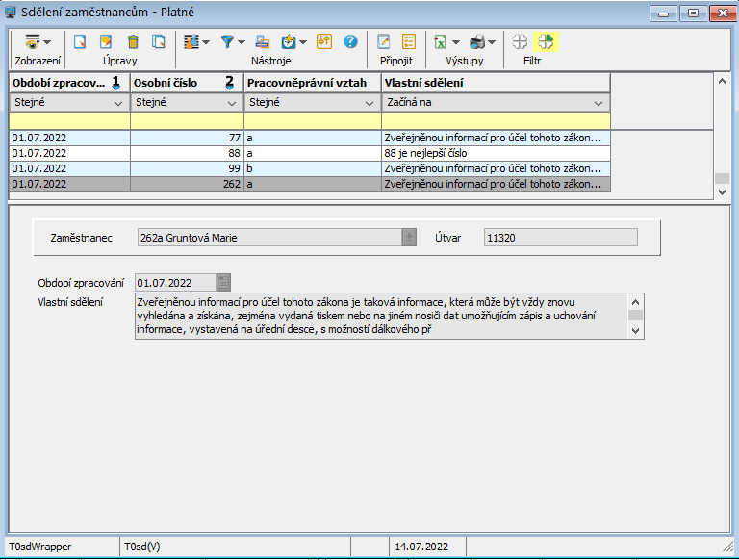Click the blue help question mark icon

pos(350,41)
